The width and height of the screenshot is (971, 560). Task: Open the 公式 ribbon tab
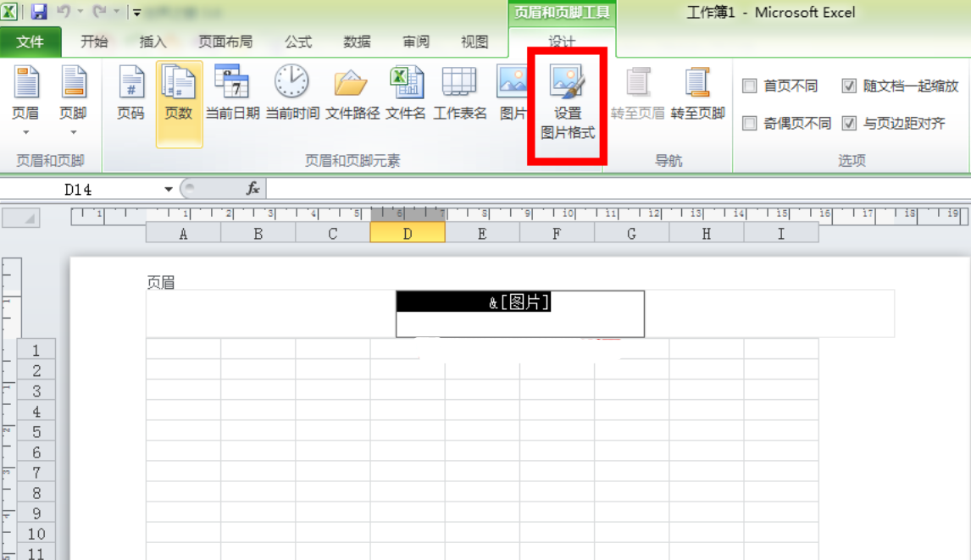[x=298, y=42]
